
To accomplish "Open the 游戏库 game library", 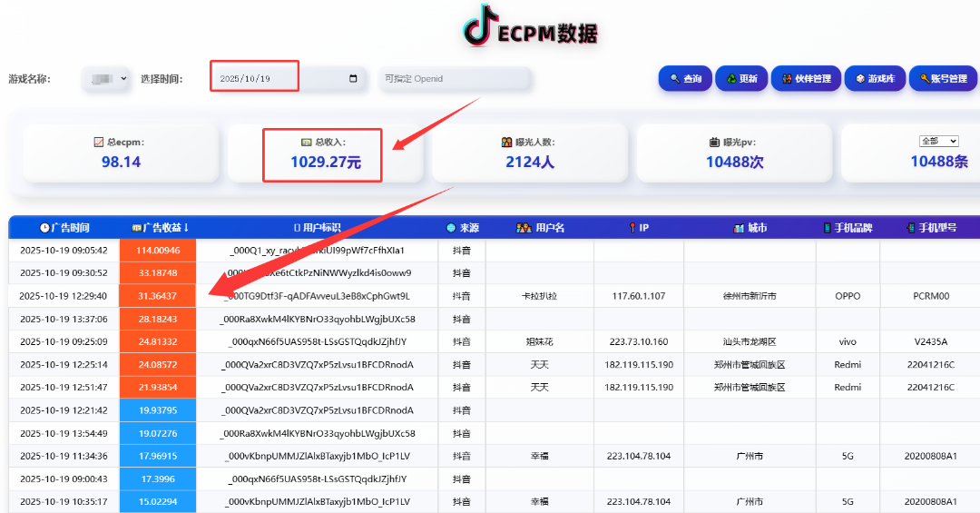I will click(874, 79).
